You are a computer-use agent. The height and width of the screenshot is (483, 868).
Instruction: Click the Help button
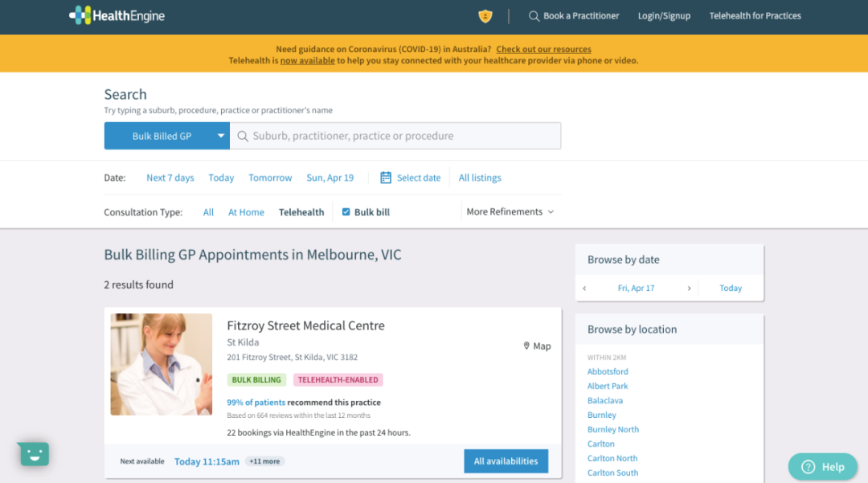click(x=823, y=467)
